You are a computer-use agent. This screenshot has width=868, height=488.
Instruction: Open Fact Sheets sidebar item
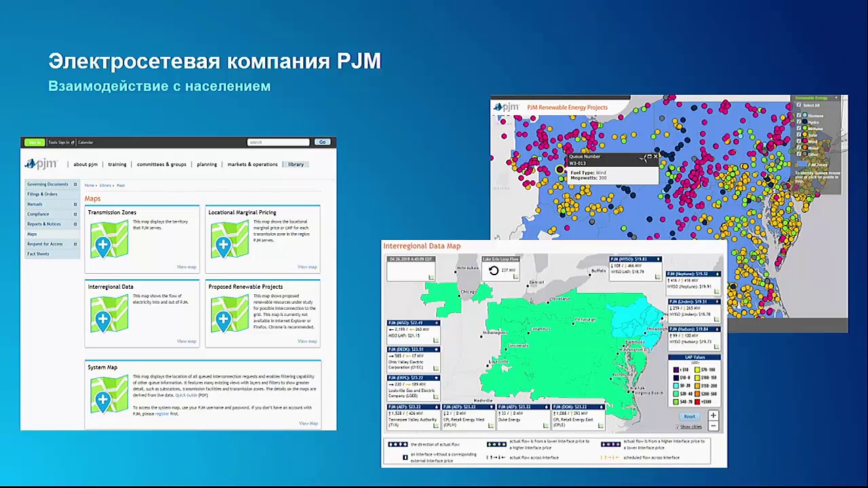(38, 254)
